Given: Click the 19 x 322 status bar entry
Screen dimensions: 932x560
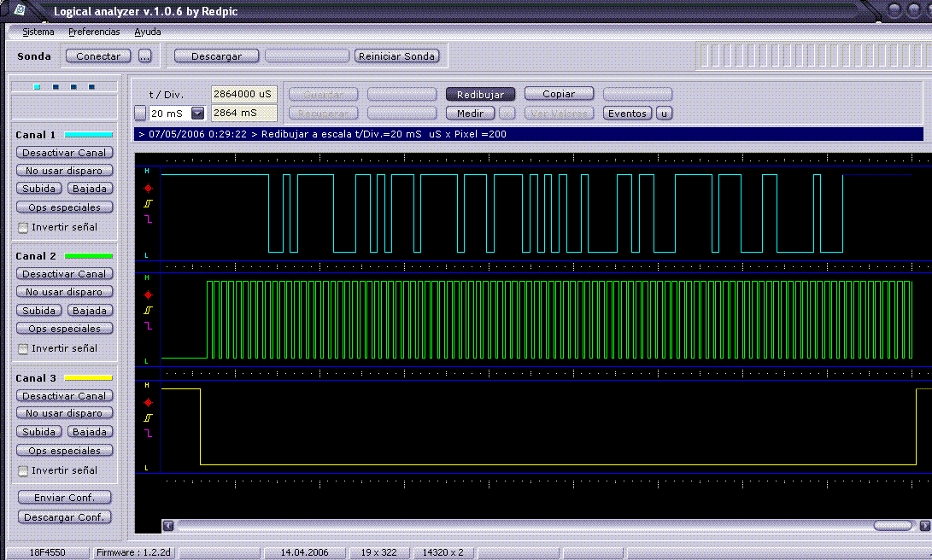Looking at the screenshot, I should click(x=378, y=552).
